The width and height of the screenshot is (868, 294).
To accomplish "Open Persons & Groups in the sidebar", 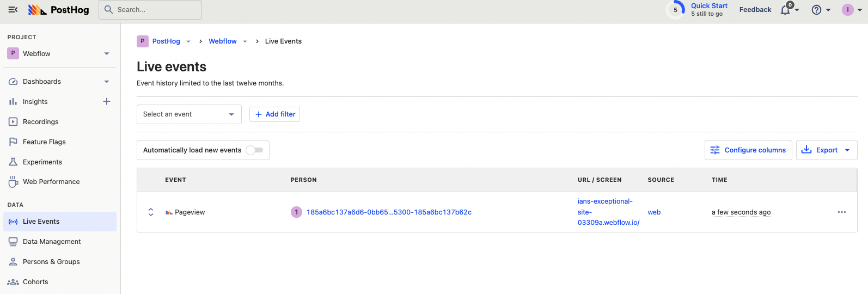I will 51,262.
